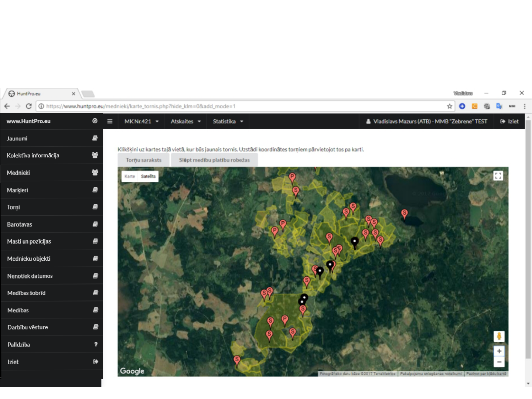The width and height of the screenshot is (532, 399).
Task: Open Pakalpojumu sniegšanas noteikumi link
Action: coord(431,374)
